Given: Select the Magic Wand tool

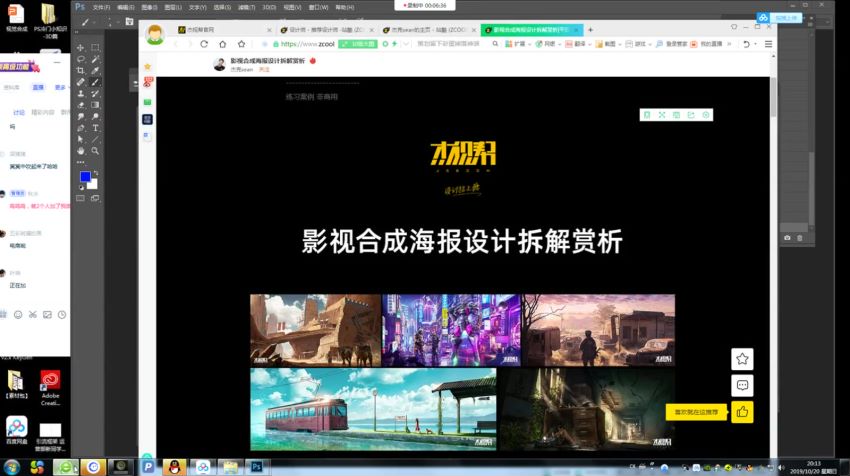Looking at the screenshot, I should point(95,59).
